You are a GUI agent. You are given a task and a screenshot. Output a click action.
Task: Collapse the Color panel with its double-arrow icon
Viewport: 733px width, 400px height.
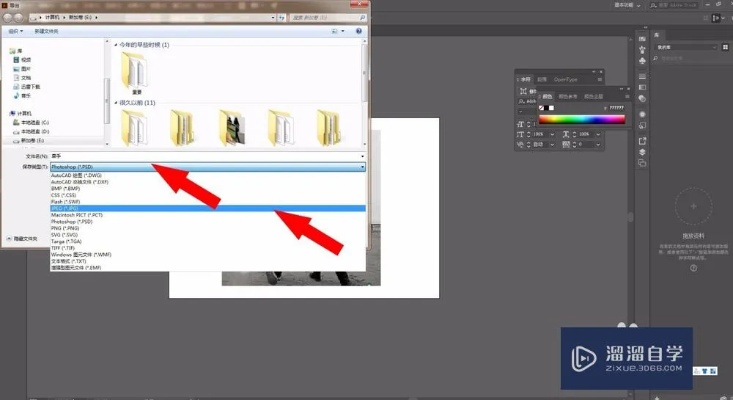tap(622, 88)
